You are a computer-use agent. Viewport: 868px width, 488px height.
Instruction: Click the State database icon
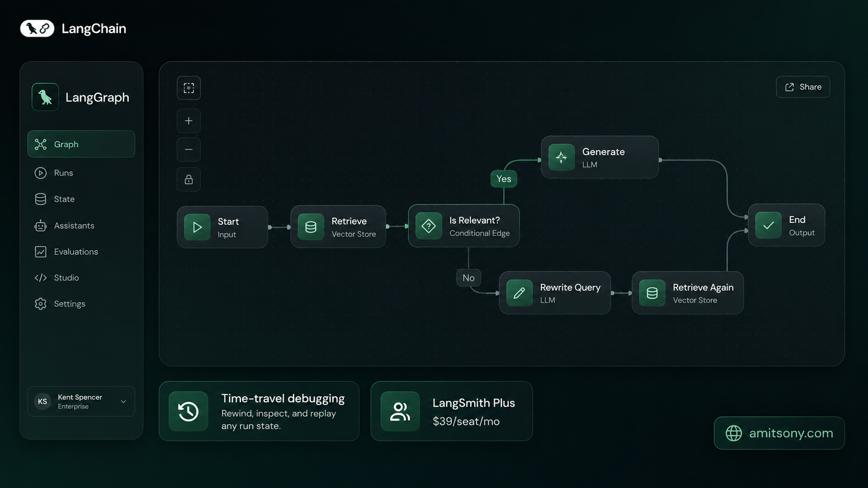[41, 199]
